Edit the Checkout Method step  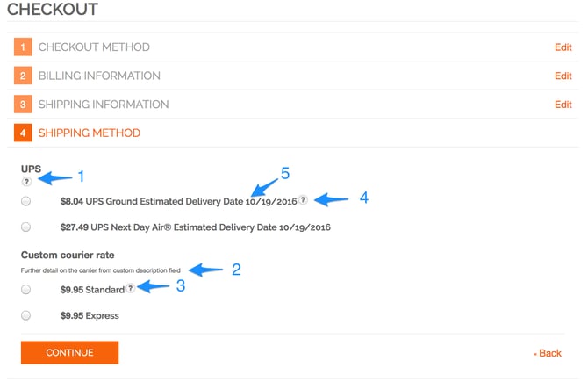(x=563, y=47)
